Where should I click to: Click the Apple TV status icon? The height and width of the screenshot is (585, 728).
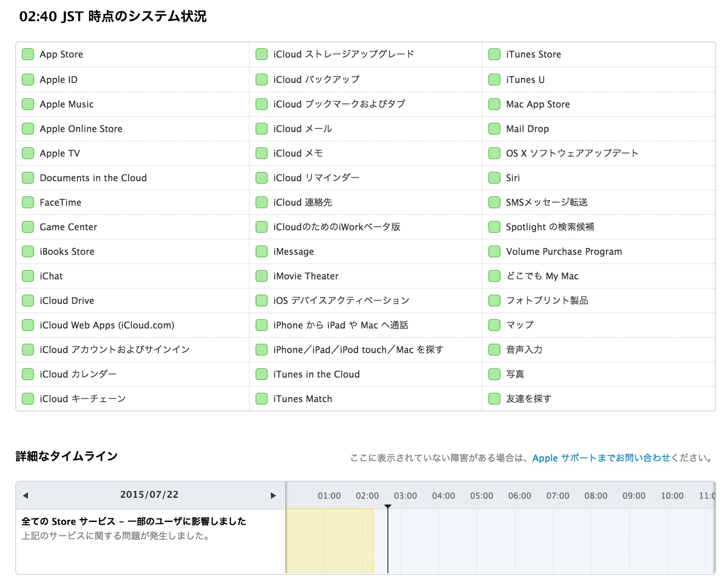(x=28, y=153)
